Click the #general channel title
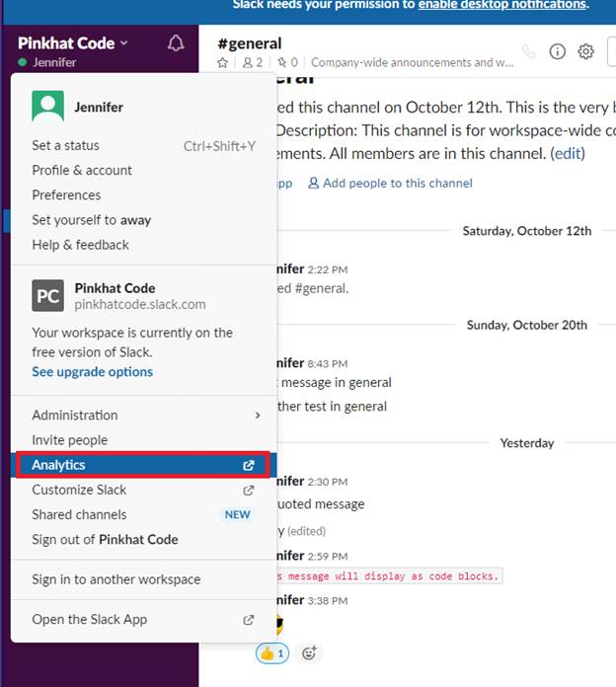 [x=250, y=43]
